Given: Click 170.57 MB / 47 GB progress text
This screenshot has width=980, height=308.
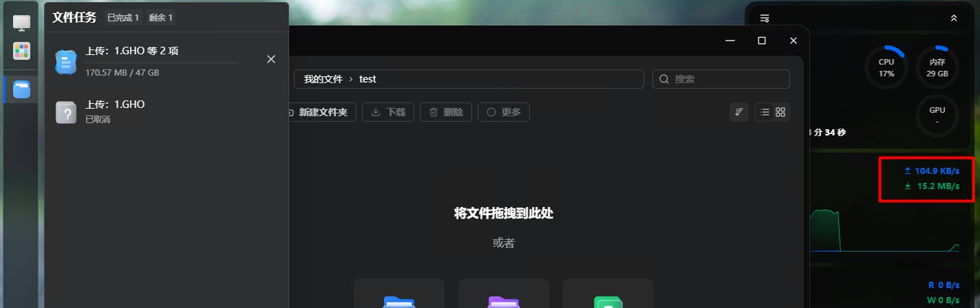Looking at the screenshot, I should click(122, 72).
